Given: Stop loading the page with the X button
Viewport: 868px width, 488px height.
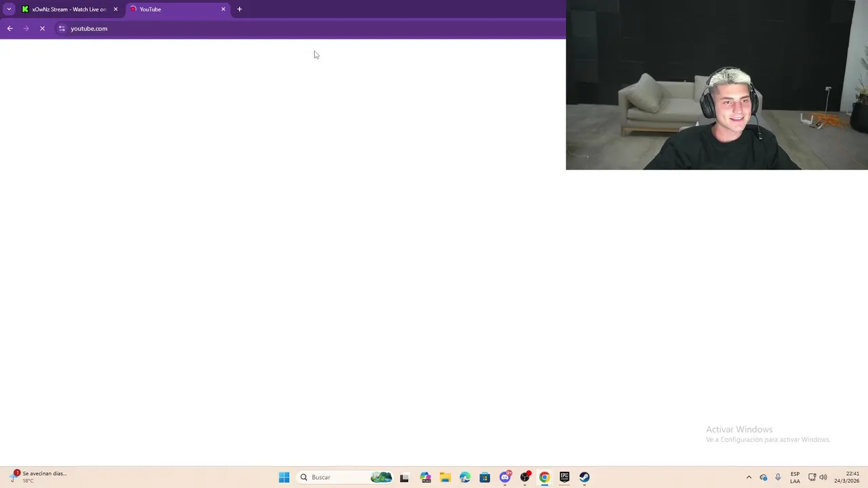Looking at the screenshot, I should pyautogui.click(x=42, y=28).
